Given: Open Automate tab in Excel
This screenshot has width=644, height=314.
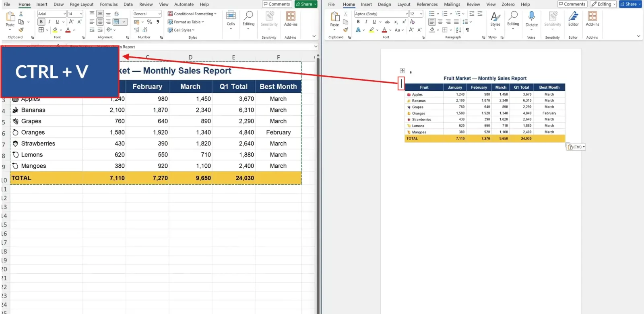Looking at the screenshot, I should coord(184,4).
